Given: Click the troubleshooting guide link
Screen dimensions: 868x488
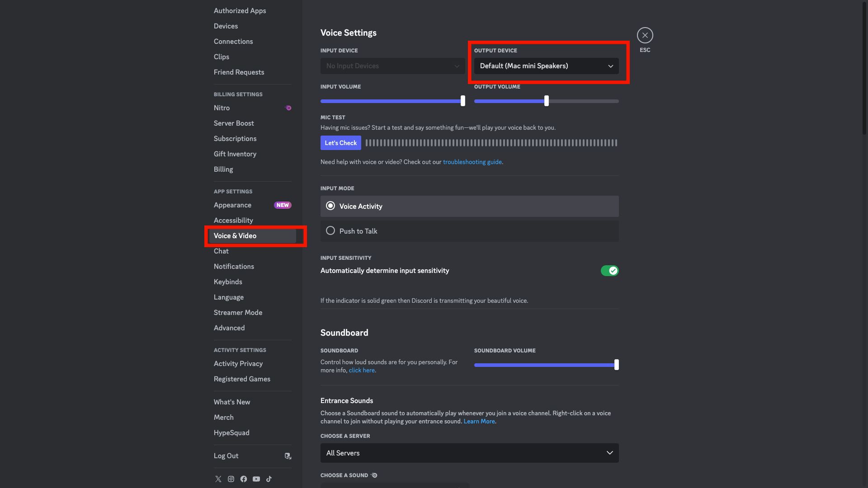Looking at the screenshot, I should 472,161.
